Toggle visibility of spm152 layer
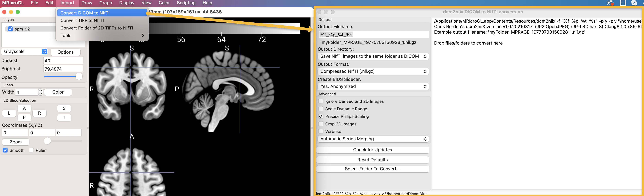Image resolution: width=644 pixels, height=196 pixels. tap(10, 29)
